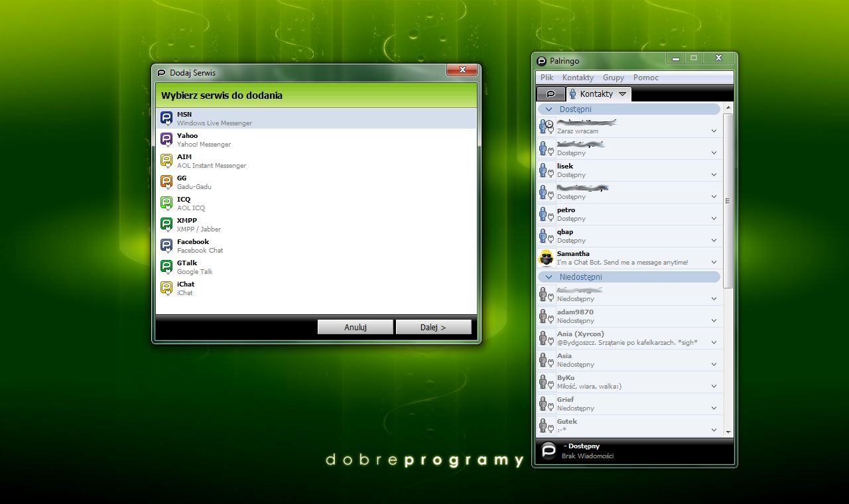
Task: Click Grief's offline avatar icon
Action: (546, 404)
